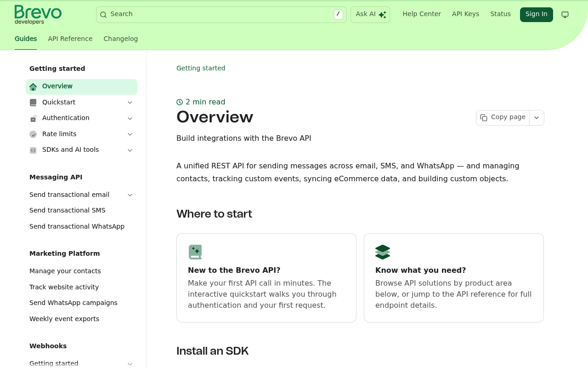Image resolution: width=588 pixels, height=368 pixels.
Task: Expand the Webhooks Getting started chevron
Action: pyautogui.click(x=130, y=364)
